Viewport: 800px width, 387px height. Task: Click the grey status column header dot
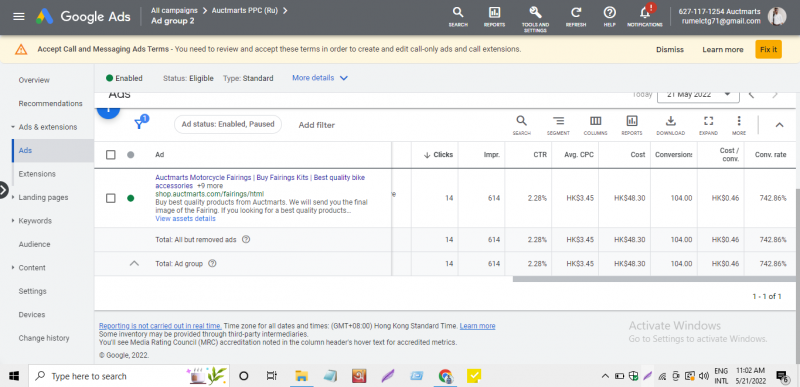click(x=131, y=154)
